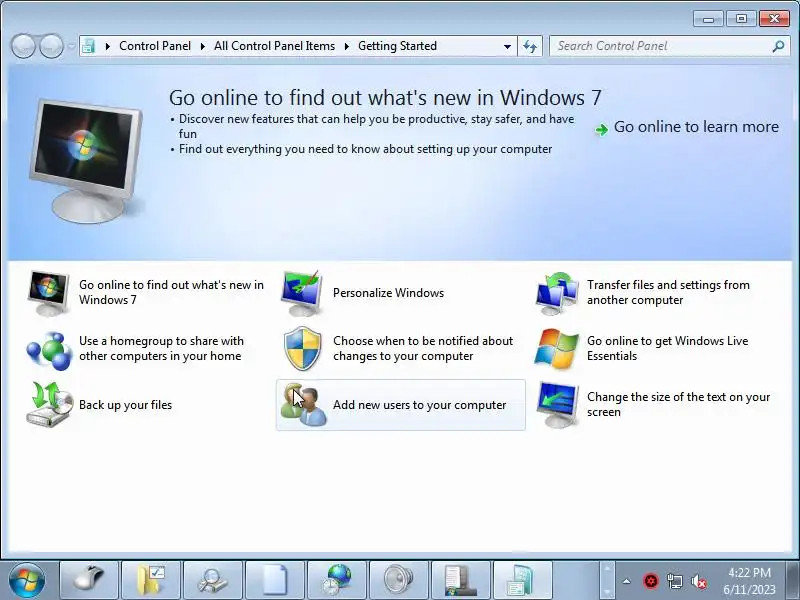Click the Forward navigation button
The image size is (800, 600).
pos(51,46)
